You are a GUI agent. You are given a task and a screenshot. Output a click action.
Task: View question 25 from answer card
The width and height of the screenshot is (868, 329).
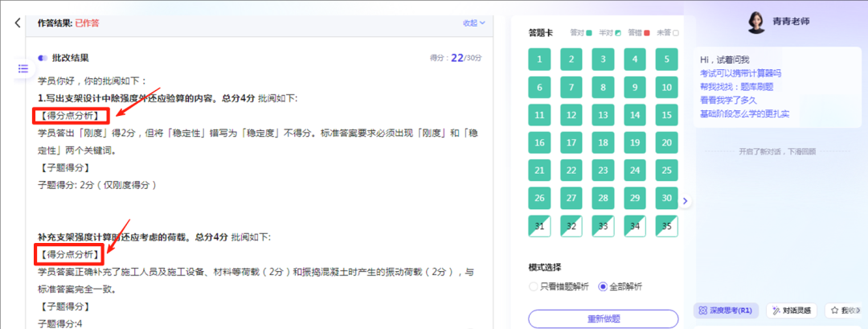[x=666, y=170]
